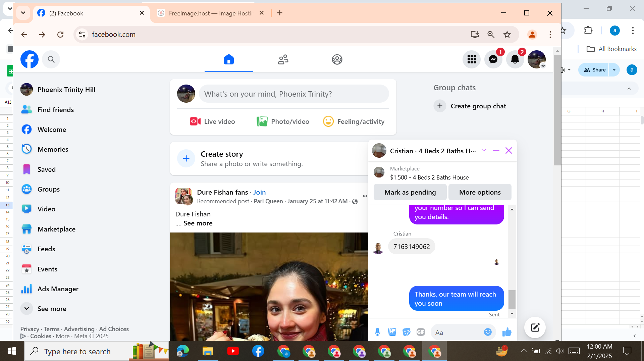Open the Chrome three-dot menu
The height and width of the screenshot is (361, 644).
point(550,34)
